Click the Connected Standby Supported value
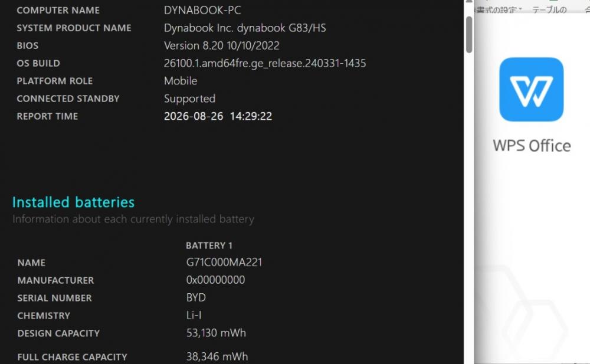 [189, 99]
